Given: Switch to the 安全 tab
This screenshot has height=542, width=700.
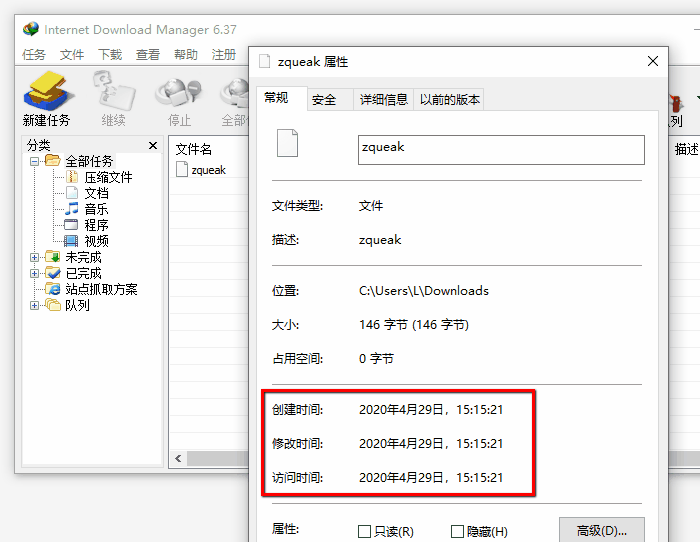Looking at the screenshot, I should 330,100.
